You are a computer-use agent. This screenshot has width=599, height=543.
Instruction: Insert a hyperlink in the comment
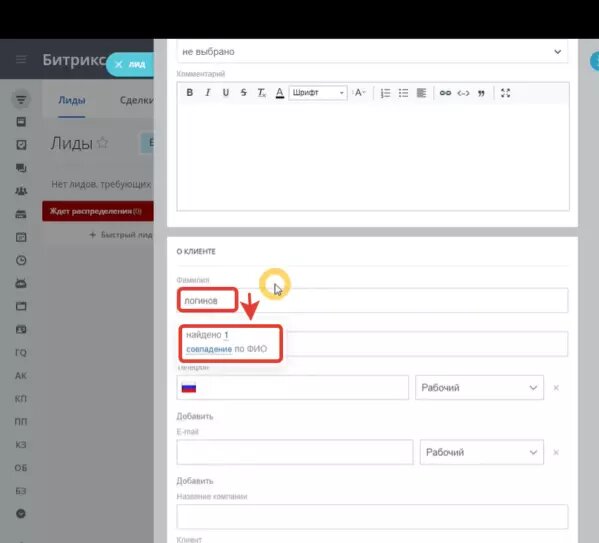(445, 93)
